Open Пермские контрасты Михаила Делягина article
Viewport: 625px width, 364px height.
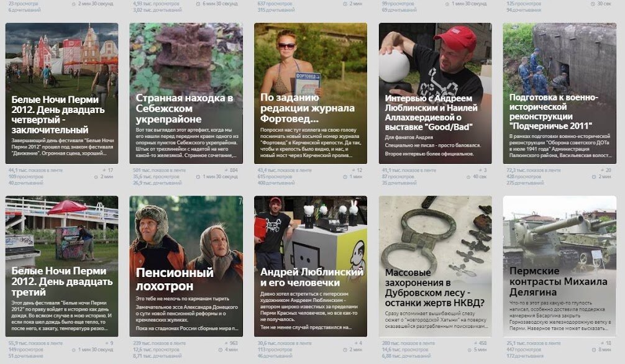560,266
